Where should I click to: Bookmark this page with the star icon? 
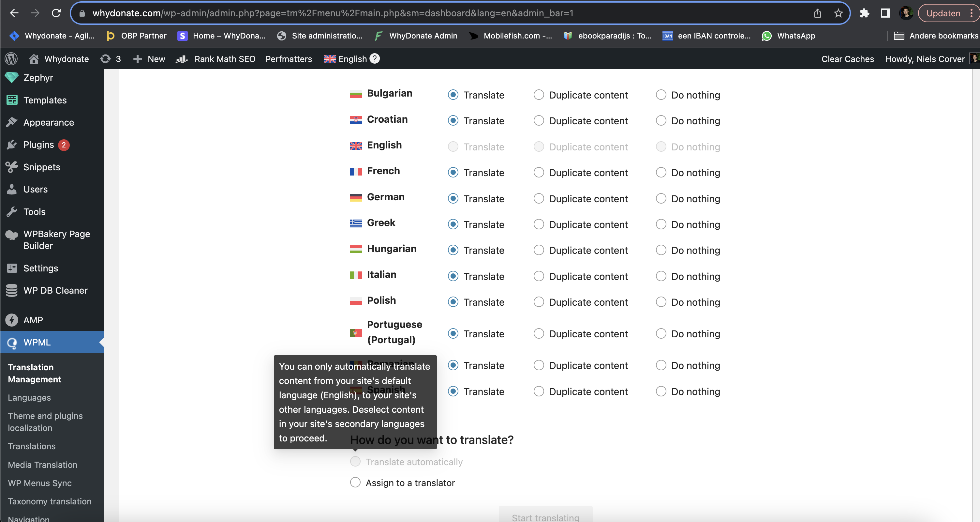(x=838, y=13)
